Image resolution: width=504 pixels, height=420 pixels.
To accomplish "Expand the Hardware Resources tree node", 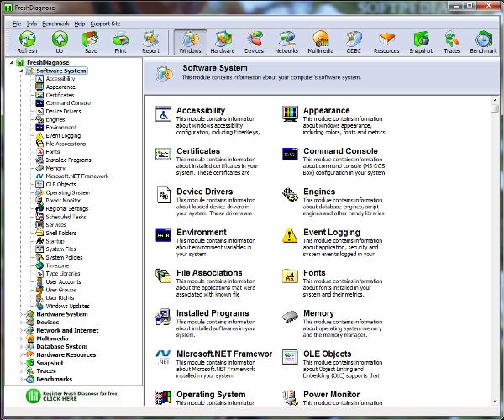I will pos(21,354).
